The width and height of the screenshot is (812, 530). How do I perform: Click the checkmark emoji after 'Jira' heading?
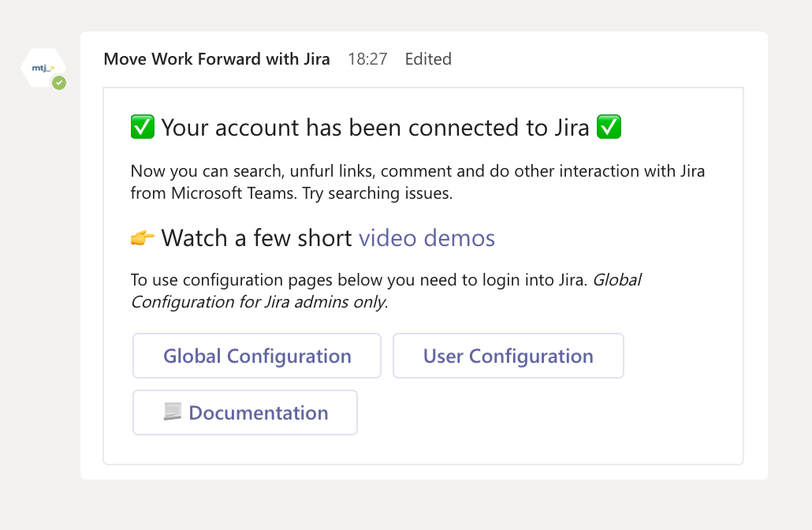point(609,127)
